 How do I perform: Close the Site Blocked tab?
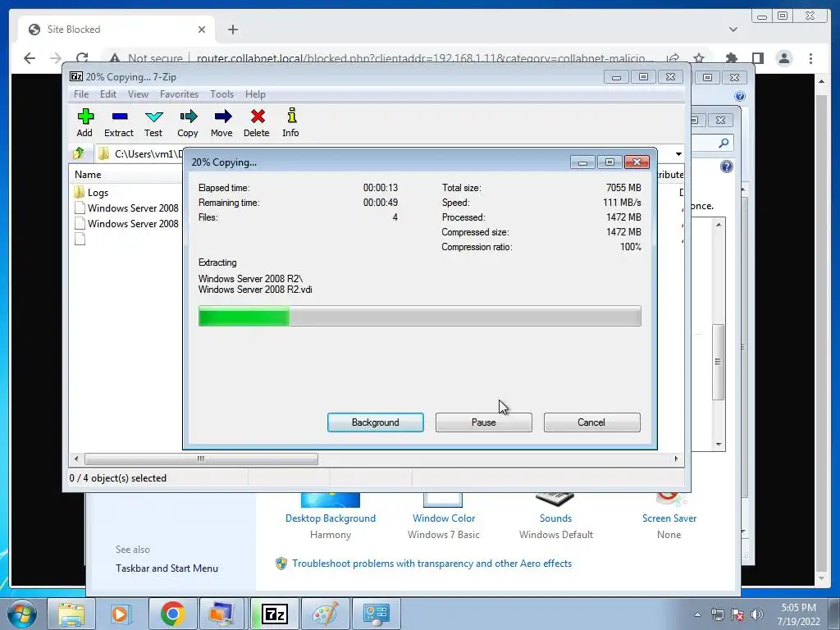[x=202, y=30]
